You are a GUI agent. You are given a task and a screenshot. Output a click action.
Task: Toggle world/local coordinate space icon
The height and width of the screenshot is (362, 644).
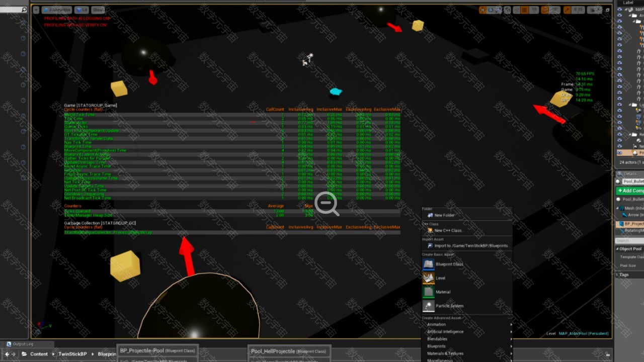pos(507,10)
